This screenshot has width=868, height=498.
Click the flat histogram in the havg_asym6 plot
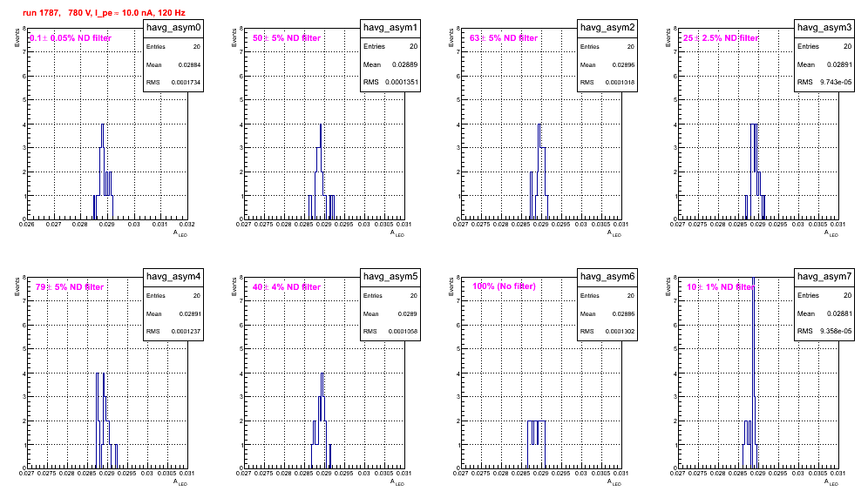click(x=537, y=444)
